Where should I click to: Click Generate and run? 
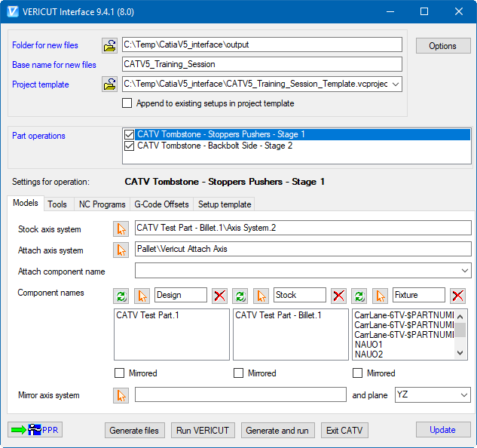pyautogui.click(x=277, y=430)
